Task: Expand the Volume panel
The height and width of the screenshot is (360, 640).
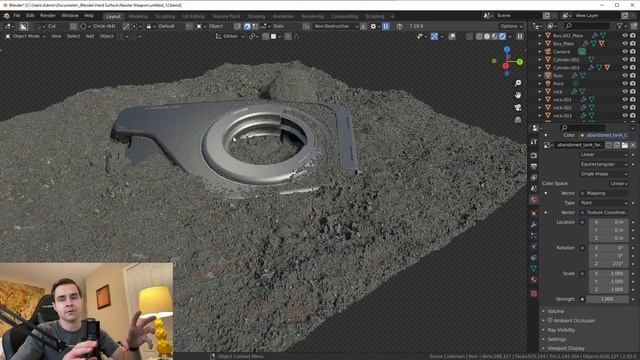Action: [556, 311]
